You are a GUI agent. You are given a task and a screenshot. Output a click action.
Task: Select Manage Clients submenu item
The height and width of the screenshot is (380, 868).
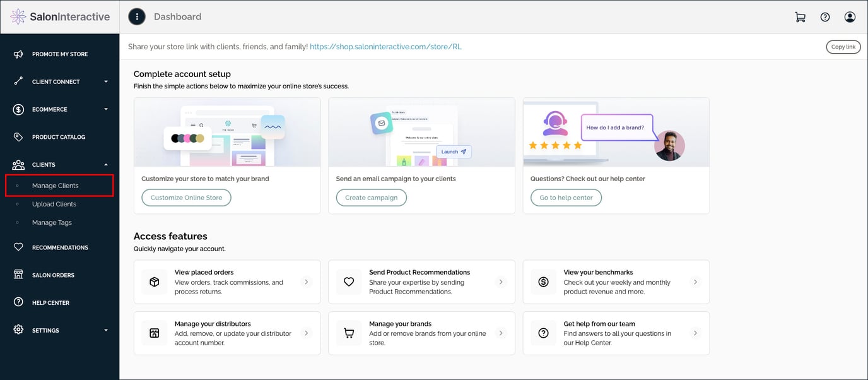click(59, 186)
